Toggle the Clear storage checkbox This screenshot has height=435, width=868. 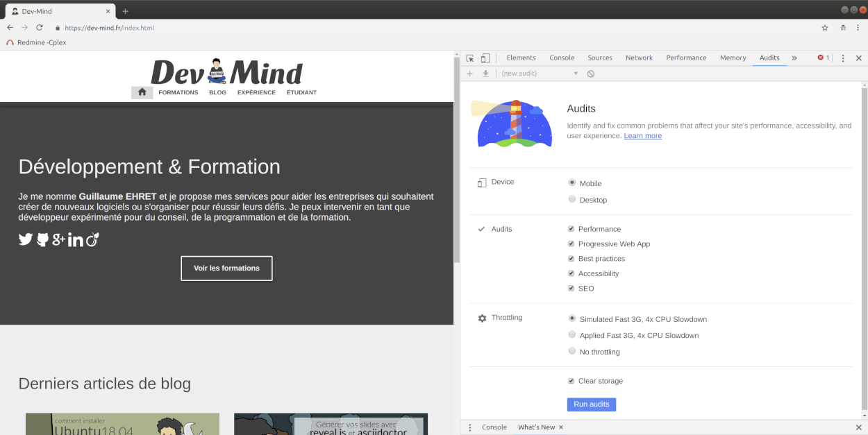pos(571,381)
